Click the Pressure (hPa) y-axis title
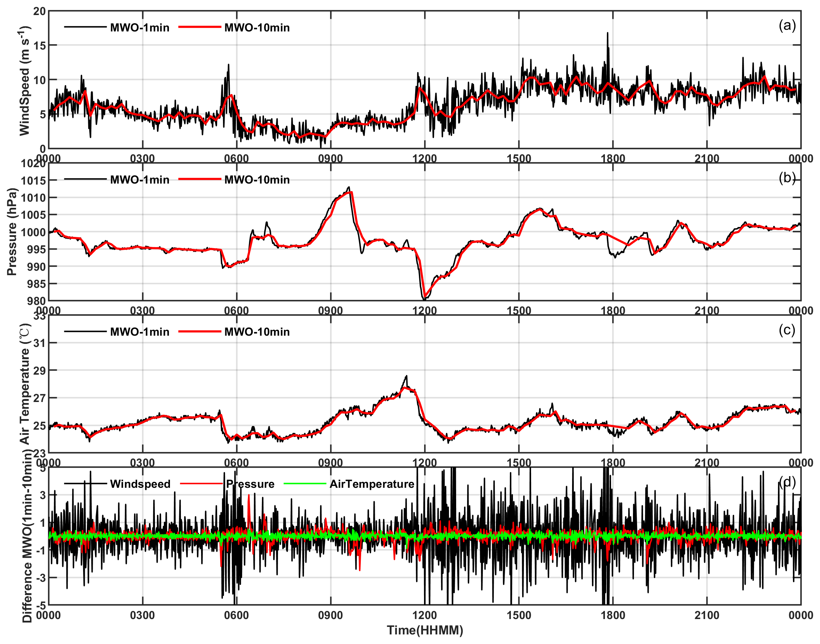 click(x=12, y=232)
